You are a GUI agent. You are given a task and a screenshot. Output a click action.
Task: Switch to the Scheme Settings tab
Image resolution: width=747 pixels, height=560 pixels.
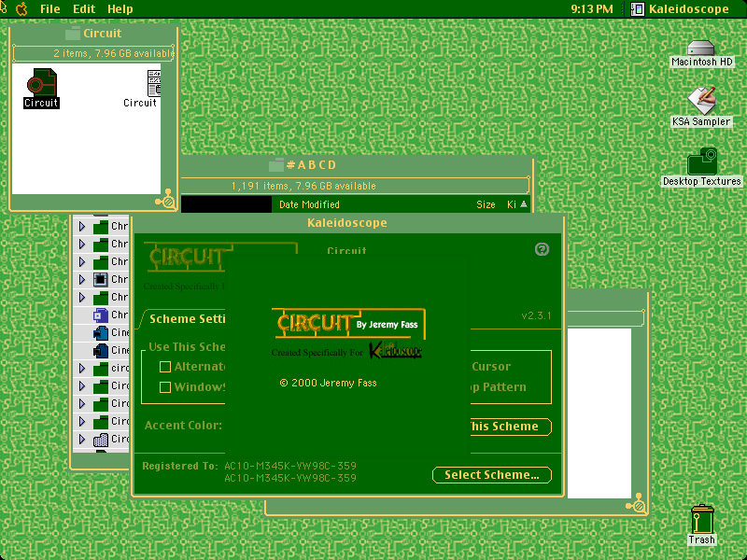coord(187,318)
